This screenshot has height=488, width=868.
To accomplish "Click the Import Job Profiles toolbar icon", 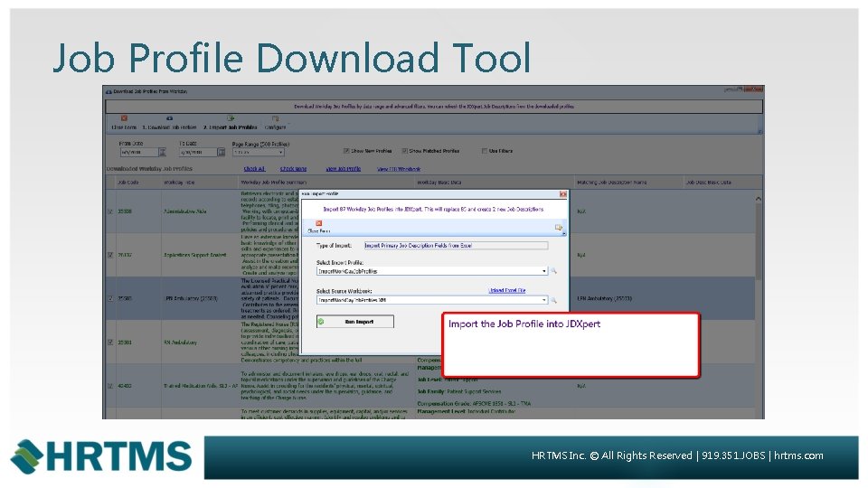I will coord(231,118).
